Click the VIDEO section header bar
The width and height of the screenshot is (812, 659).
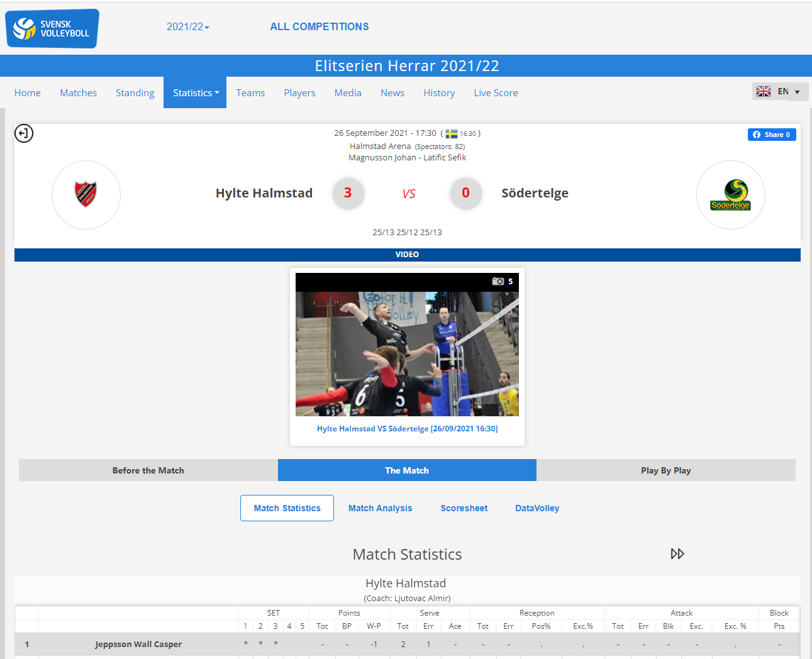click(x=408, y=255)
